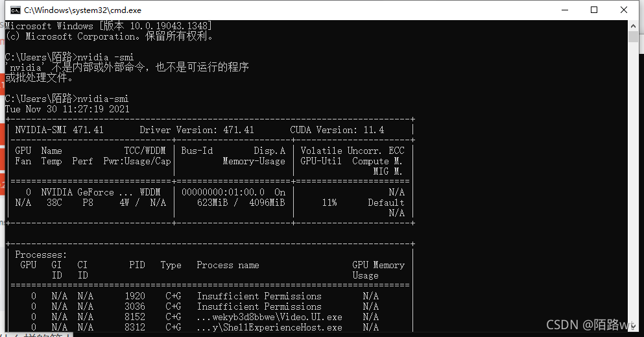
Task: Click the '00000000:01:00.0' bus ID
Action: coord(223,192)
